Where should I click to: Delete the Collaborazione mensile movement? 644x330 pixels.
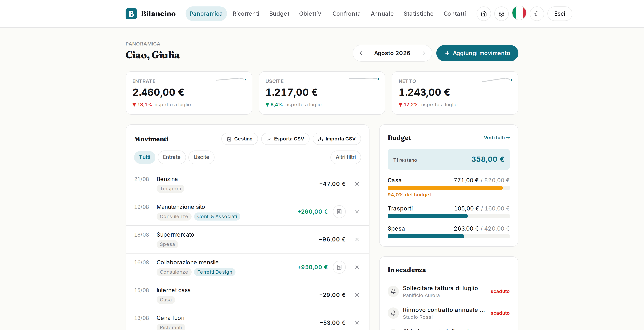pyautogui.click(x=357, y=267)
